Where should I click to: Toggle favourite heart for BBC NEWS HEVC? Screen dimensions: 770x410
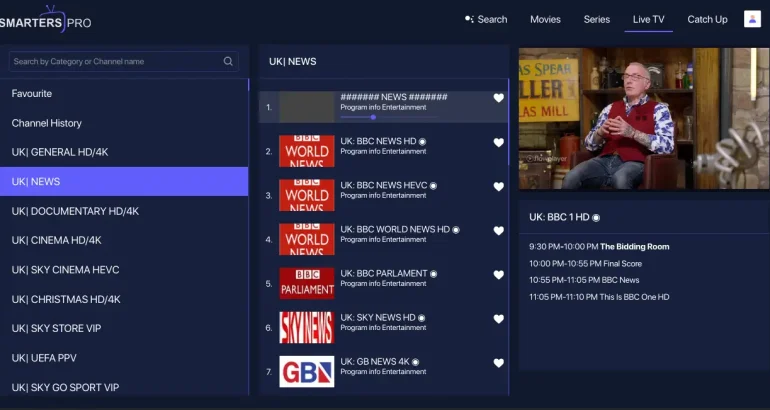[498, 187]
